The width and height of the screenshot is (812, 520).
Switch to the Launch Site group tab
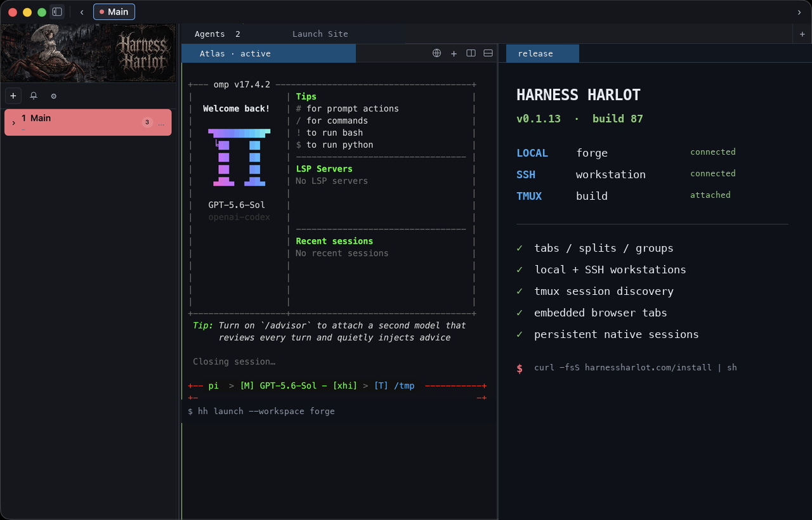click(x=320, y=34)
